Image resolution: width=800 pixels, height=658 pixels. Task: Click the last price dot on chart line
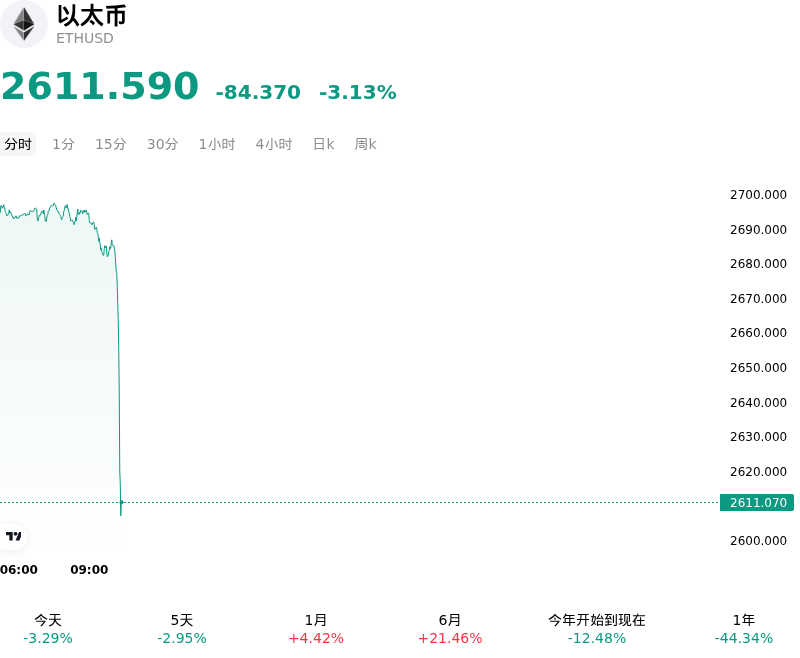coord(121,502)
